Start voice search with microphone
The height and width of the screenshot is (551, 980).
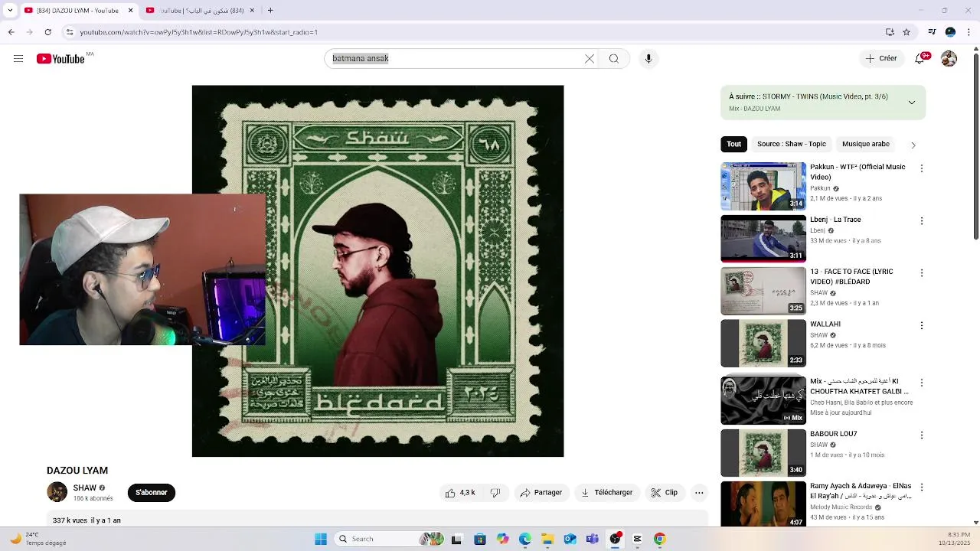(x=648, y=59)
